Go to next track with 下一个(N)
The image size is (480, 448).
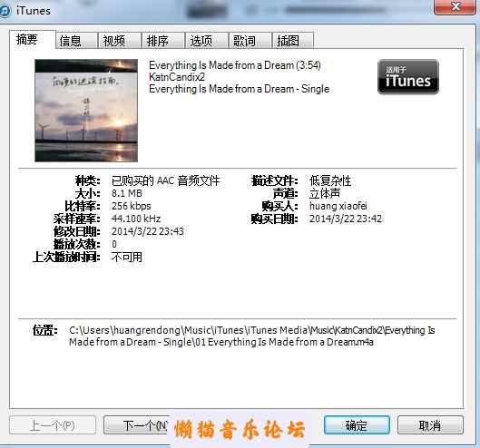(x=136, y=425)
